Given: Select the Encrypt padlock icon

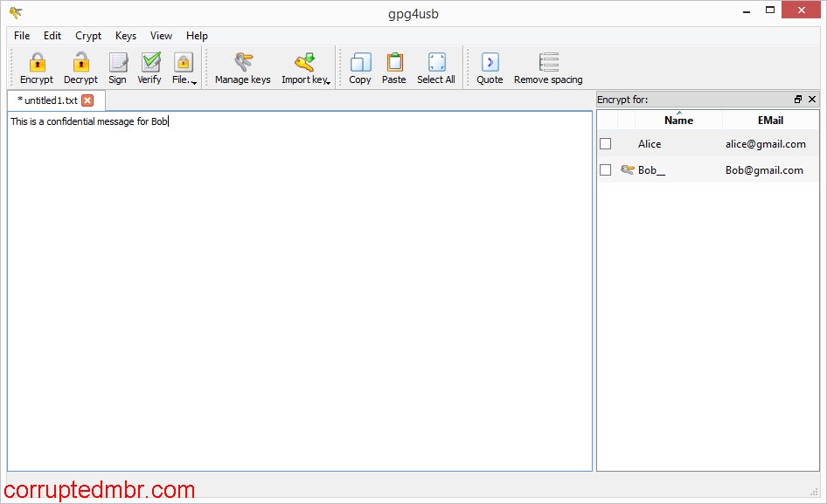Looking at the screenshot, I should click(36, 61).
